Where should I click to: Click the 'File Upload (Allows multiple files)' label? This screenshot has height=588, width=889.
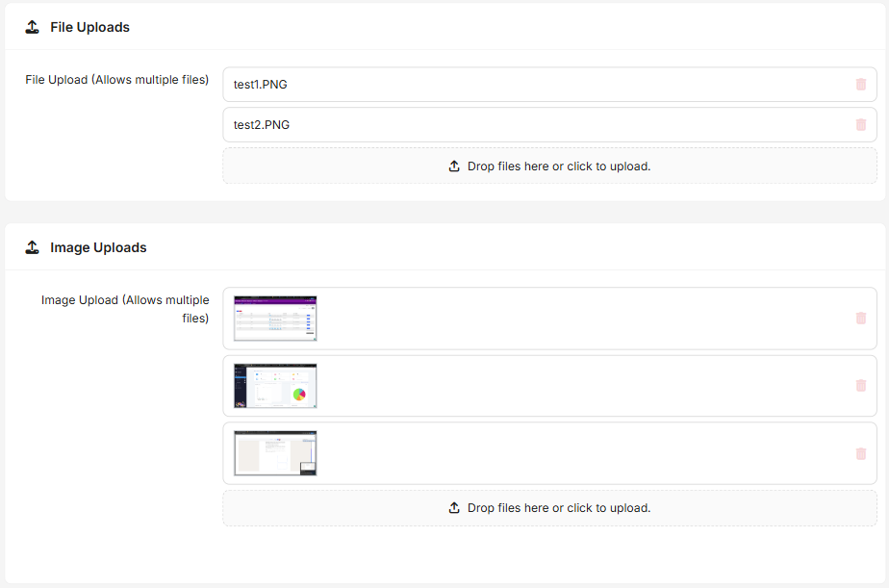click(x=116, y=80)
